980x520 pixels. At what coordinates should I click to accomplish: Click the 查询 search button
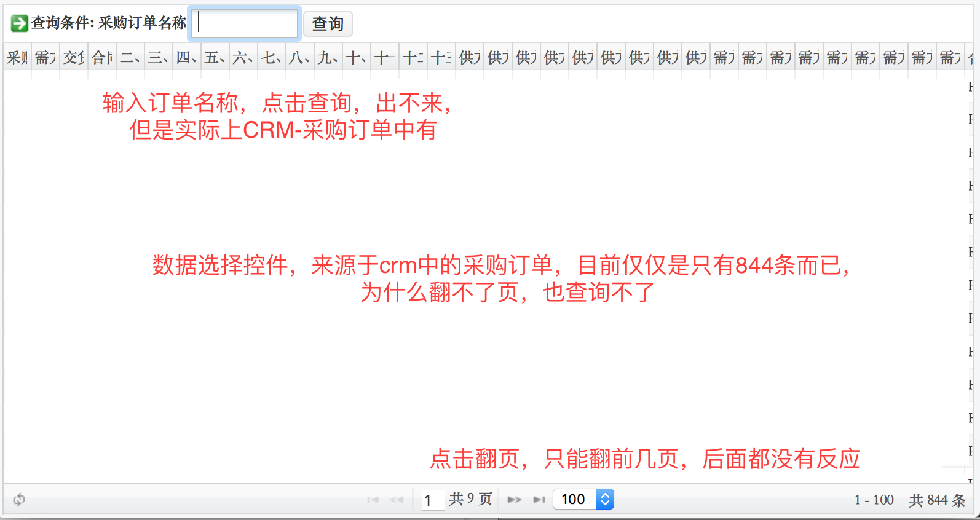click(x=328, y=24)
